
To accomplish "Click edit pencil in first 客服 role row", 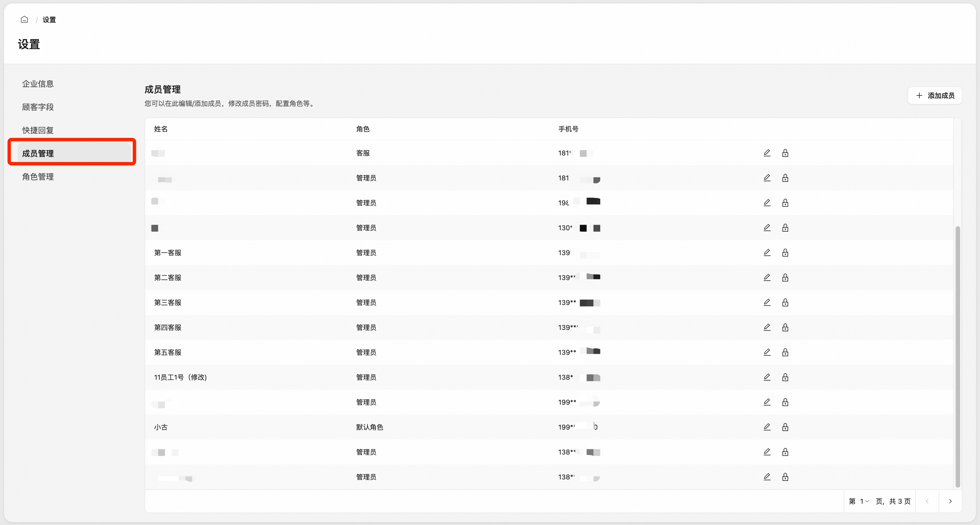I will click(x=767, y=153).
